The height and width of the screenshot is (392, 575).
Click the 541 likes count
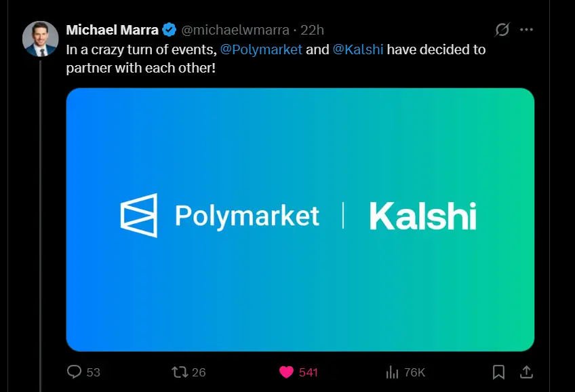tap(309, 372)
